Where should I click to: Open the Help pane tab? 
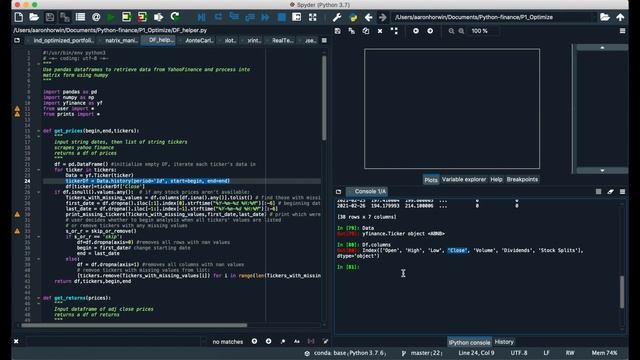pos(496,180)
